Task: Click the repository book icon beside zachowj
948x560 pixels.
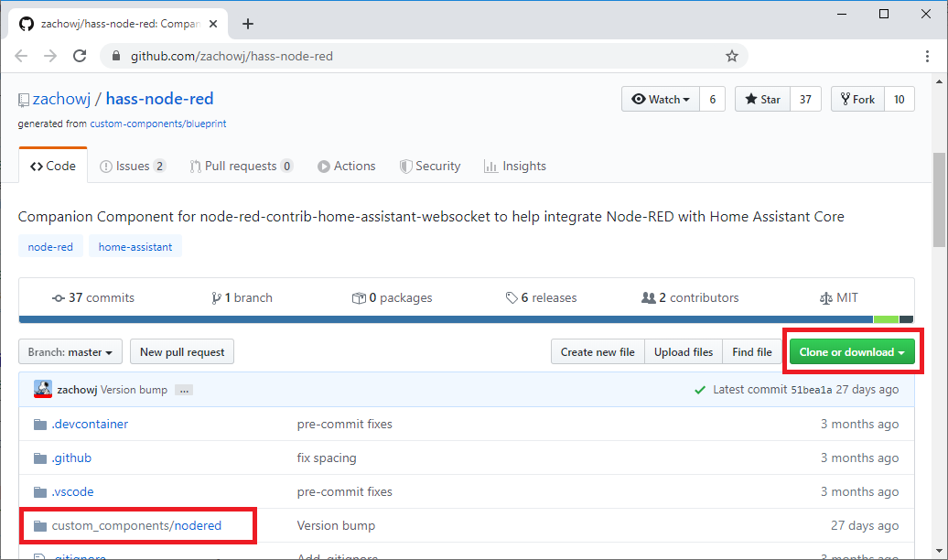Action: (x=24, y=100)
